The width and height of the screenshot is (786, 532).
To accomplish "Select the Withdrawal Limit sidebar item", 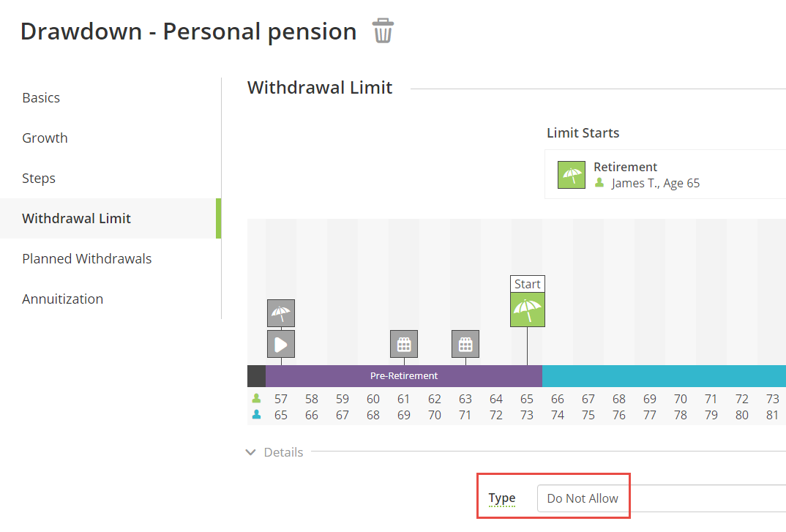I will tap(111, 218).
